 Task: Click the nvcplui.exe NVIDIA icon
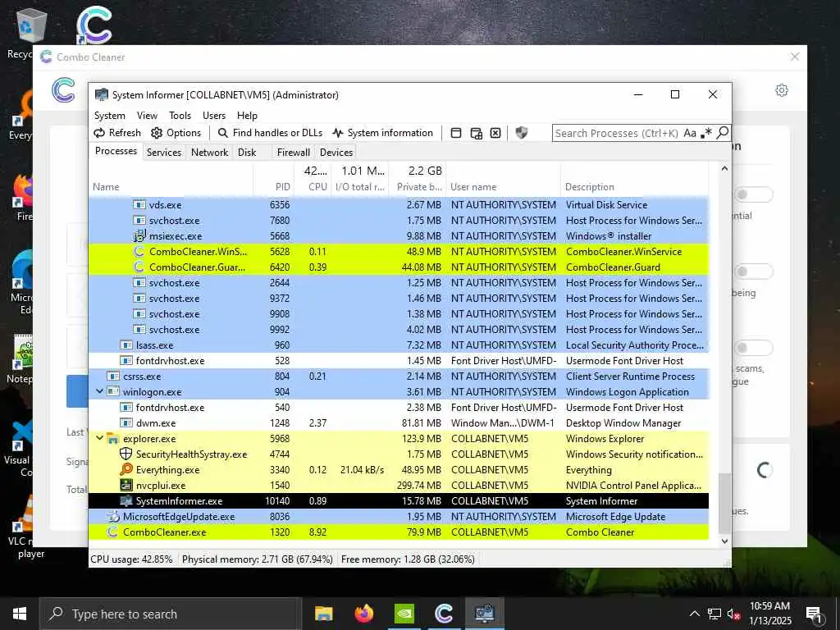coord(126,486)
